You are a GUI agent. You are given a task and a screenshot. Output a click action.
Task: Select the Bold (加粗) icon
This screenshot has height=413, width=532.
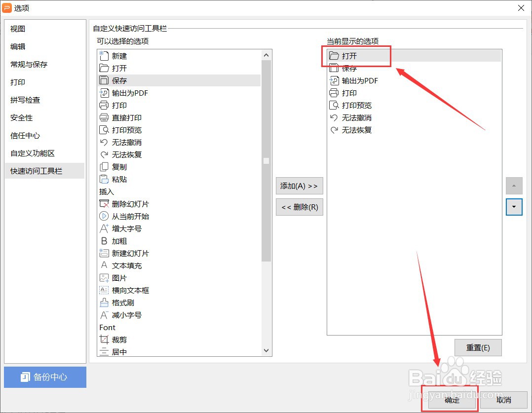(104, 241)
